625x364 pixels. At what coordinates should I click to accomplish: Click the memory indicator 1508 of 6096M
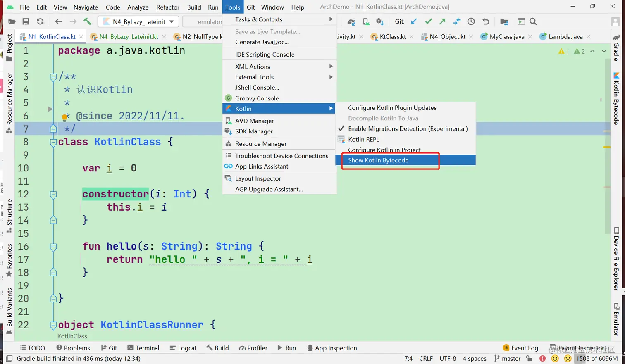[597, 359]
